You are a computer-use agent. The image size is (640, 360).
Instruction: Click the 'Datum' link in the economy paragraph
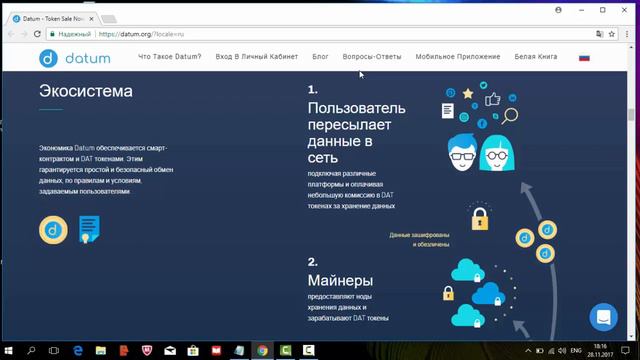tap(84, 148)
